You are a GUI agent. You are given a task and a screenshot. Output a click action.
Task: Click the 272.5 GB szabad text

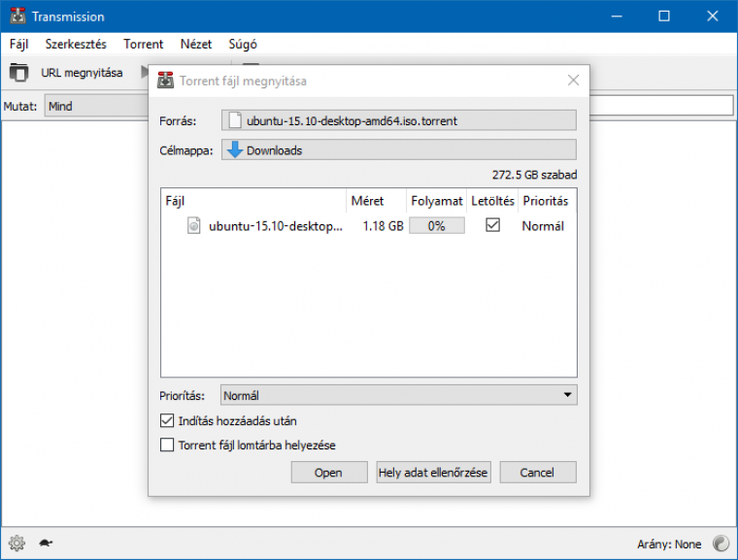point(534,175)
